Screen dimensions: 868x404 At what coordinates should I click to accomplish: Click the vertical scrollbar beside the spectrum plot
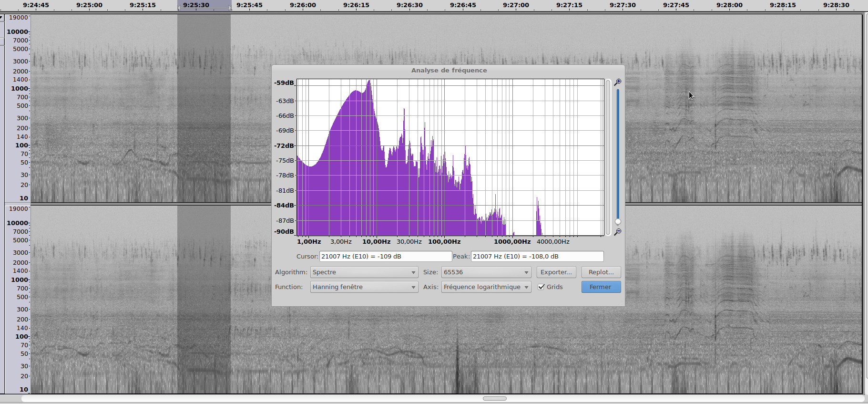[608, 157]
